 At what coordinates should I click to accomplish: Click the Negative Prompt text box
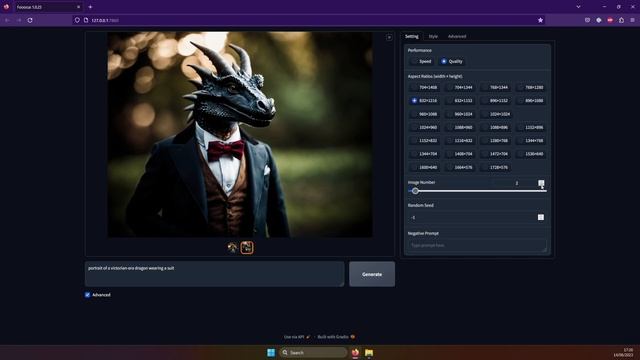tap(477, 245)
